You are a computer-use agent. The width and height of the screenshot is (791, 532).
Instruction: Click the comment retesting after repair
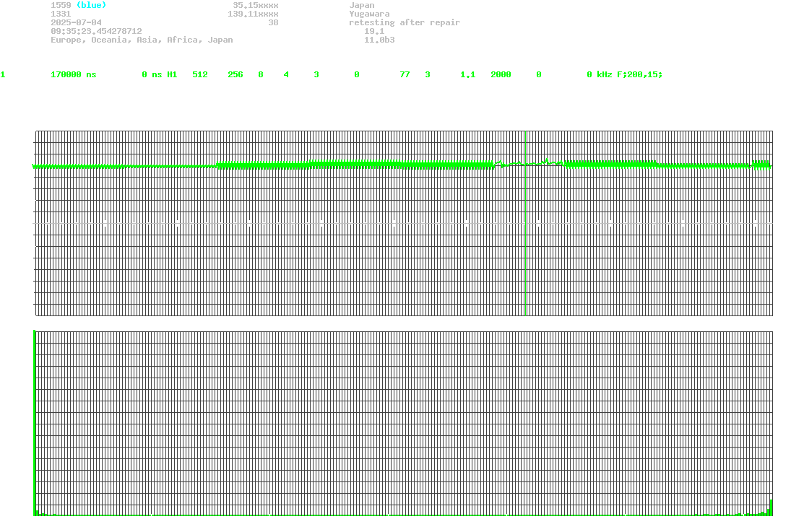click(x=405, y=22)
